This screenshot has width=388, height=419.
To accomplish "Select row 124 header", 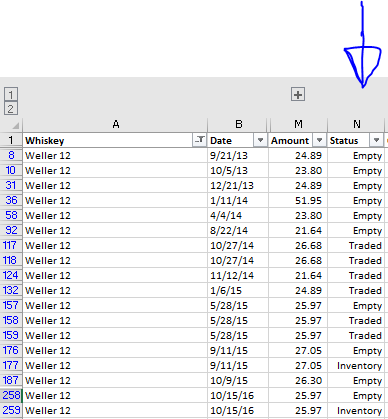I will 11,275.
